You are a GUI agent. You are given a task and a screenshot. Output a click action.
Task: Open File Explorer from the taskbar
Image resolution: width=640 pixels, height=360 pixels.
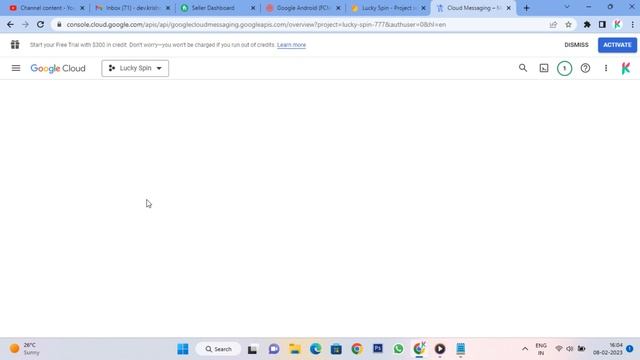[x=295, y=349]
